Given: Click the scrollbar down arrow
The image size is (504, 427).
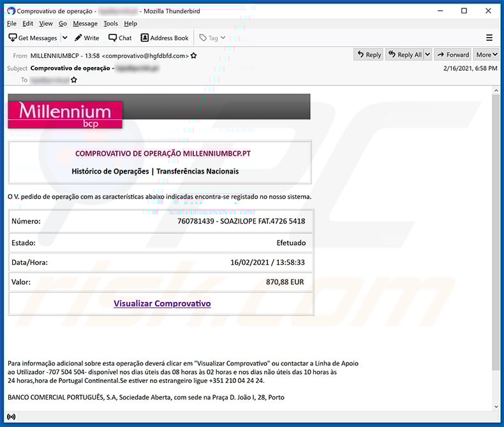Looking at the screenshot, I should click(496, 407).
